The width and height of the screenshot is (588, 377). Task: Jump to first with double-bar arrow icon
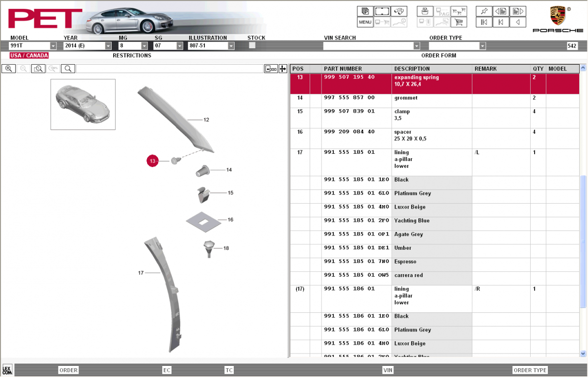click(x=484, y=23)
